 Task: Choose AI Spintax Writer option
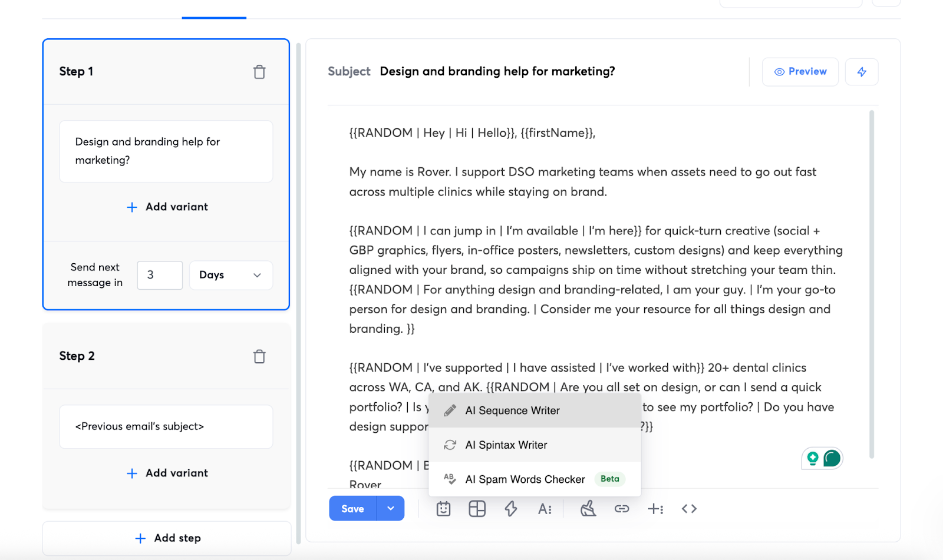506,445
